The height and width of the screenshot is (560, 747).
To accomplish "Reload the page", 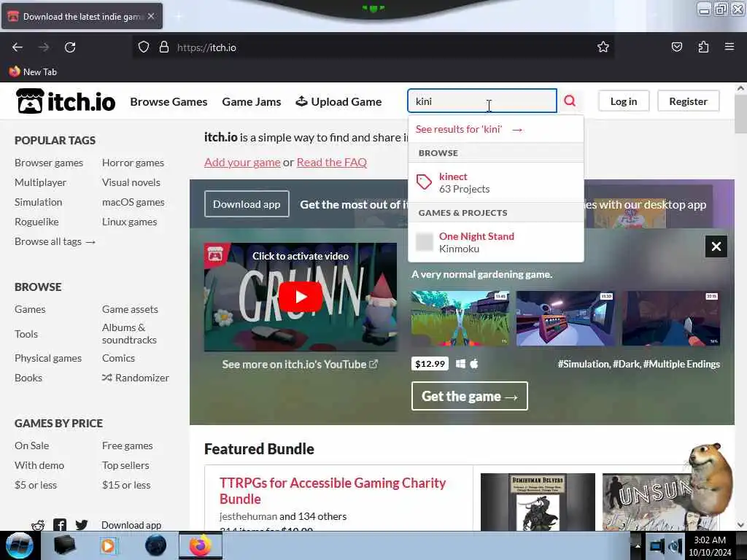I will pos(70,47).
